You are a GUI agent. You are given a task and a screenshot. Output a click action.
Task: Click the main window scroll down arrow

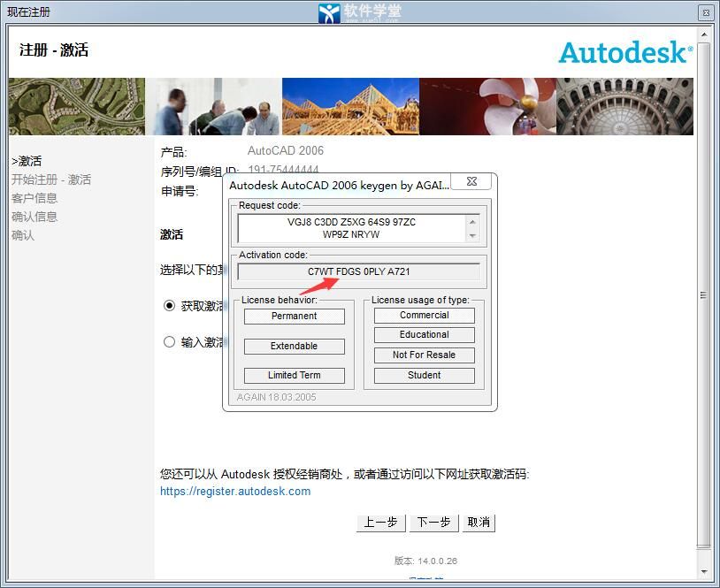pyautogui.click(x=704, y=572)
